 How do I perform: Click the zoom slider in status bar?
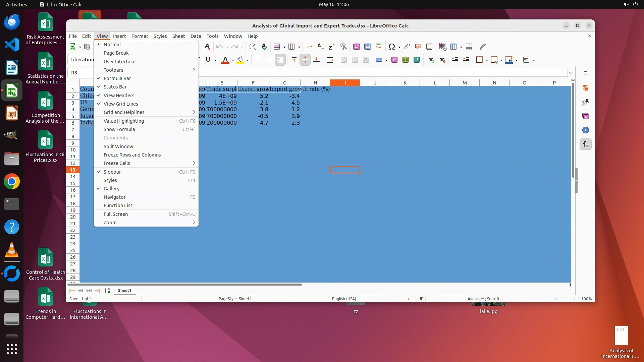click(555, 299)
